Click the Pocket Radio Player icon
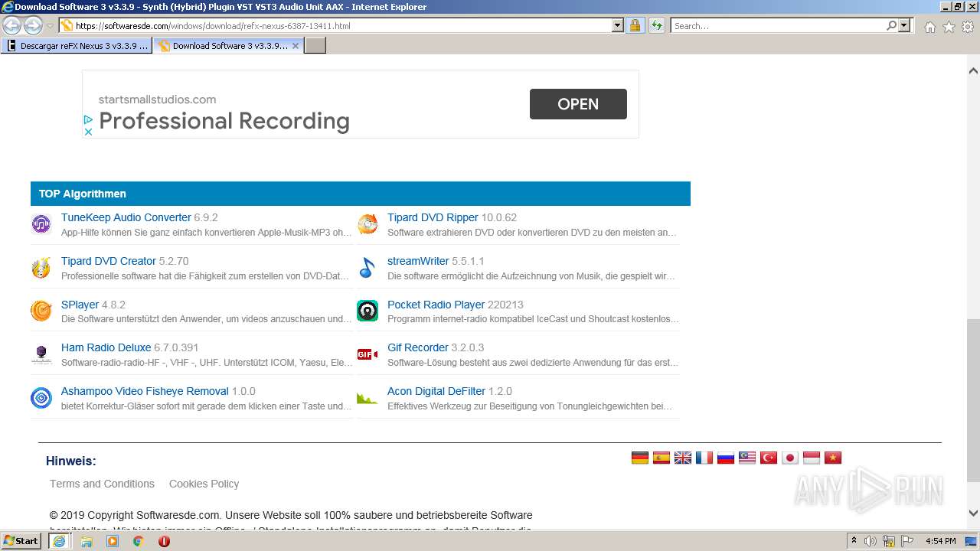Viewport: 980px width, 551px height. tap(367, 311)
